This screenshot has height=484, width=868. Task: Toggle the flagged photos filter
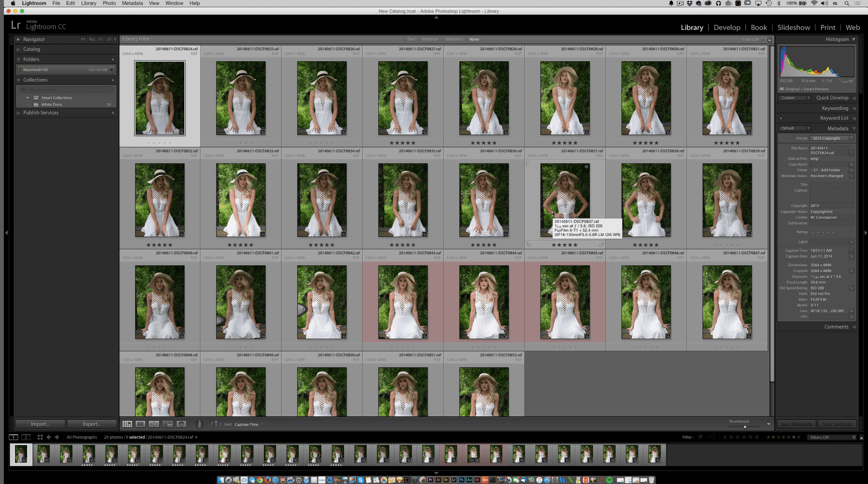pyautogui.click(x=701, y=437)
